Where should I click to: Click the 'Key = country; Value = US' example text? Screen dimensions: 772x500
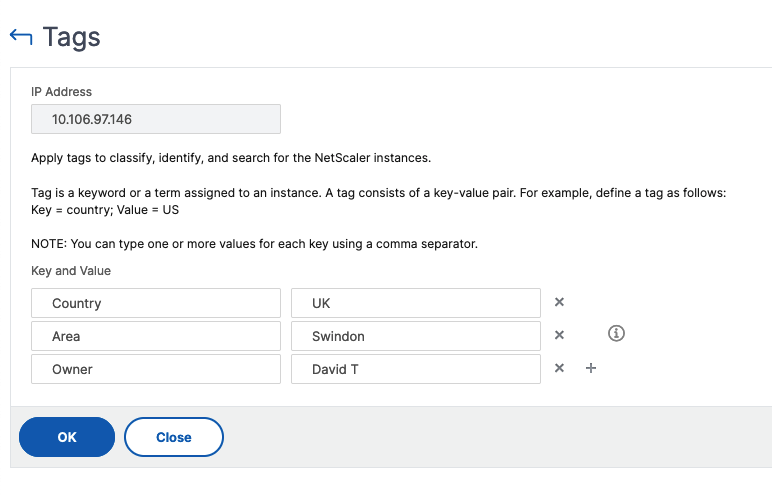coord(105,210)
